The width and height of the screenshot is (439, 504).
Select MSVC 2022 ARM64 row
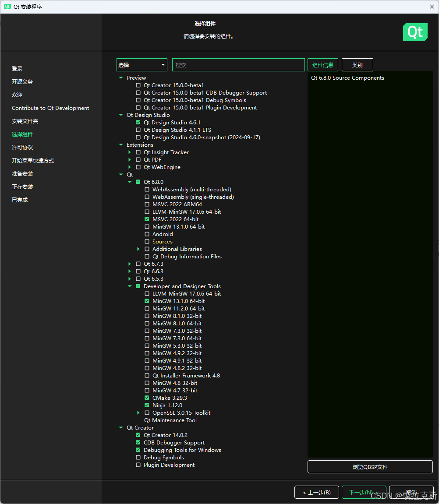point(177,204)
